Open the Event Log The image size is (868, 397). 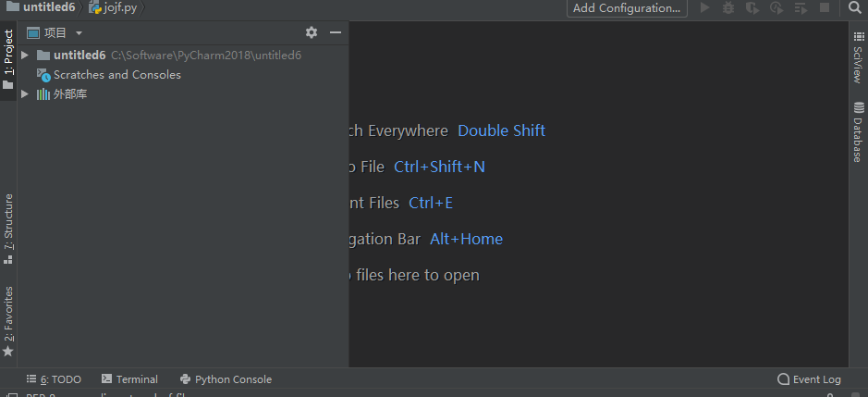point(810,379)
